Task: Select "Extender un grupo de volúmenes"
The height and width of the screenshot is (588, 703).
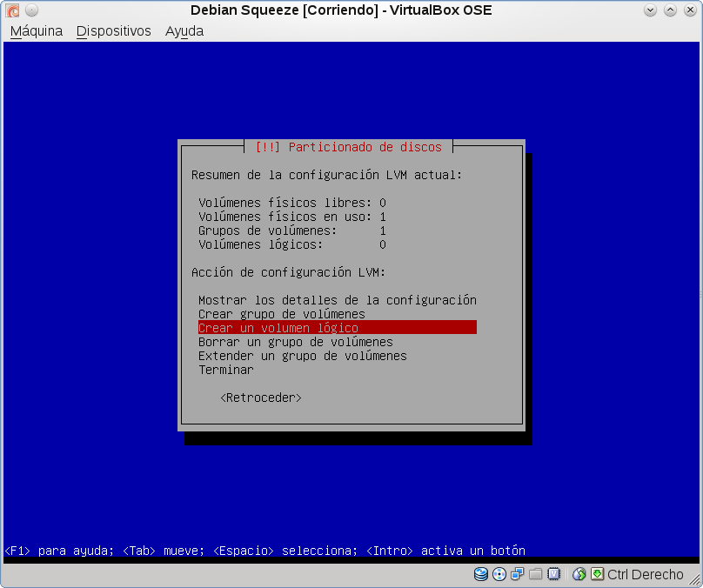Action: (x=302, y=356)
